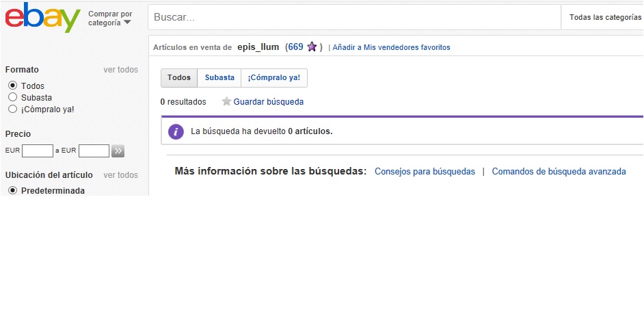644x323 pixels.
Task: Click Añadir a Mis vendedores favoritos
Action: pos(392,47)
